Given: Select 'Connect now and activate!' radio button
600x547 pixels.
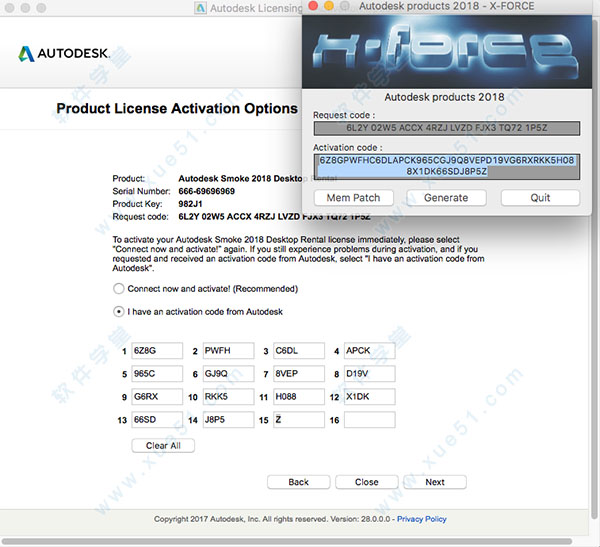Looking at the screenshot, I should 119,289.
